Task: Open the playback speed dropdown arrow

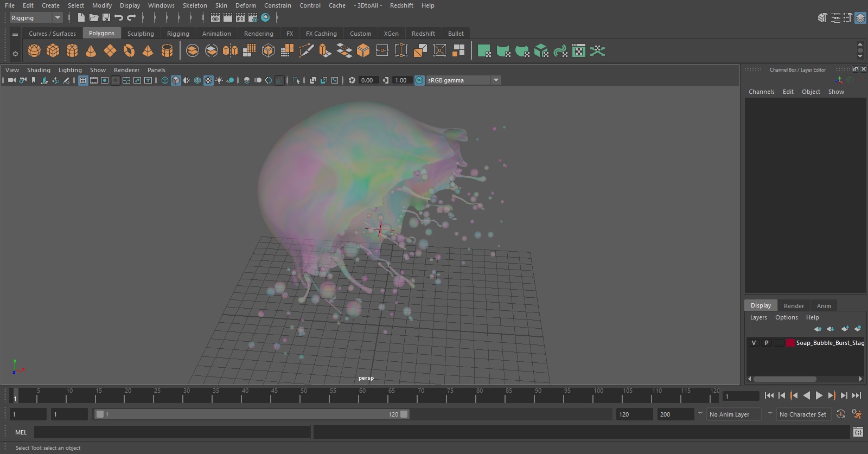Action: click(x=700, y=414)
